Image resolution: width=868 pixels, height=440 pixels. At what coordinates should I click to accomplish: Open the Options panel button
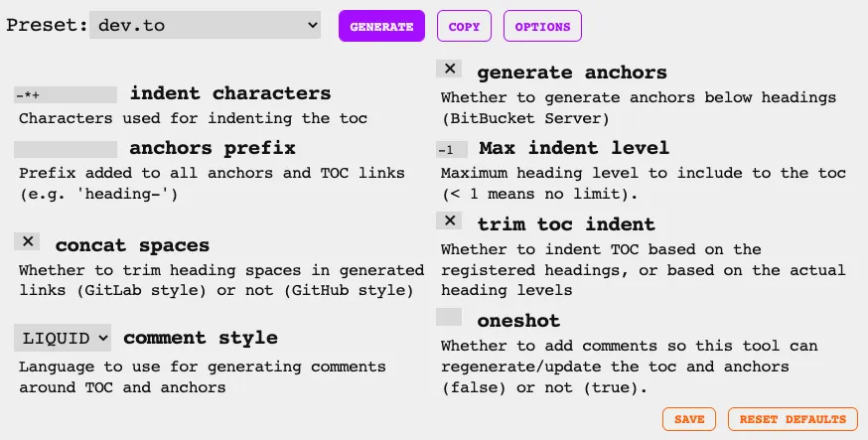coord(542,27)
